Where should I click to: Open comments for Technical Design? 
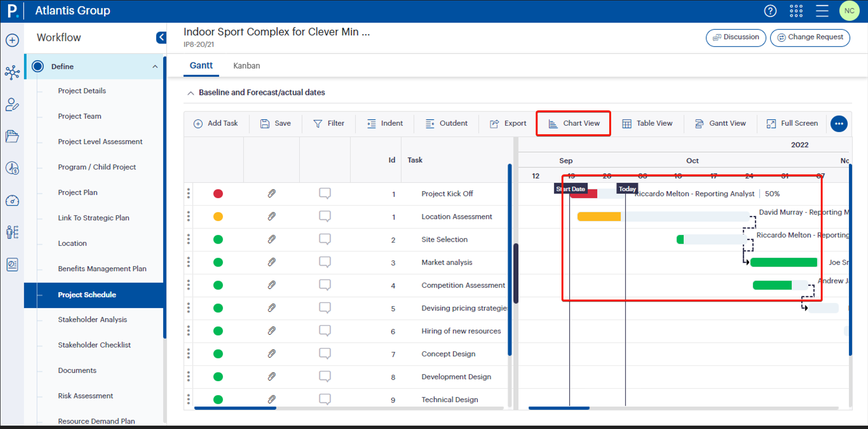click(325, 399)
